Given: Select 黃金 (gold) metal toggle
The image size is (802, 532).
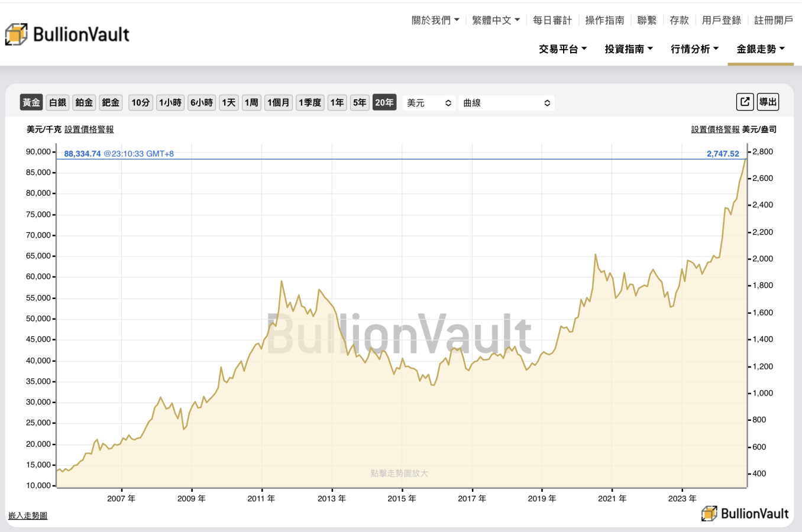Looking at the screenshot, I should (x=31, y=102).
